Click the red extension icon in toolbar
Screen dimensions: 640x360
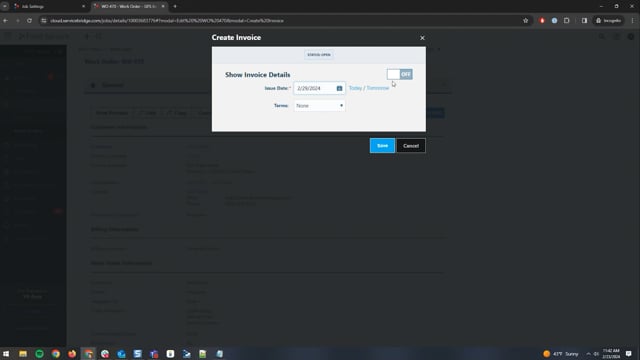[542, 20]
